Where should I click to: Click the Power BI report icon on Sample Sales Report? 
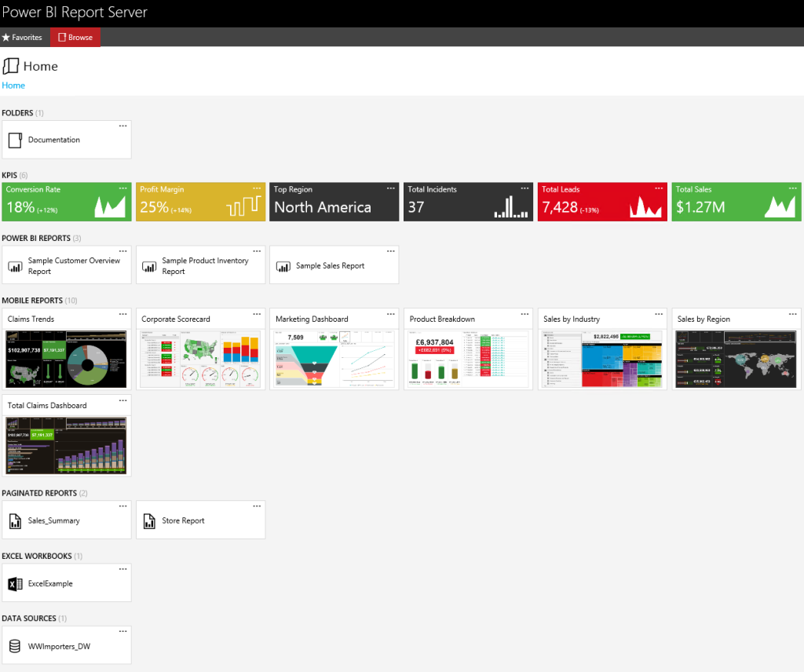(283, 265)
